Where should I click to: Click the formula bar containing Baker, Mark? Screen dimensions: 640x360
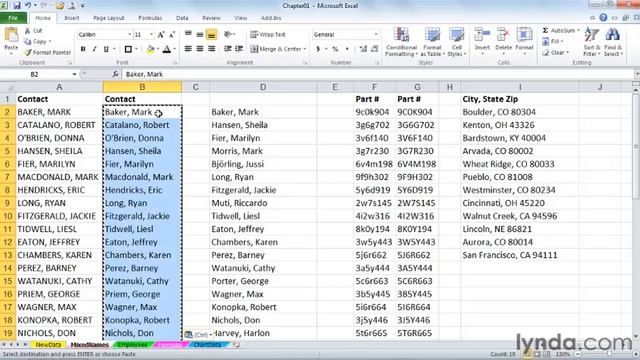click(x=378, y=74)
